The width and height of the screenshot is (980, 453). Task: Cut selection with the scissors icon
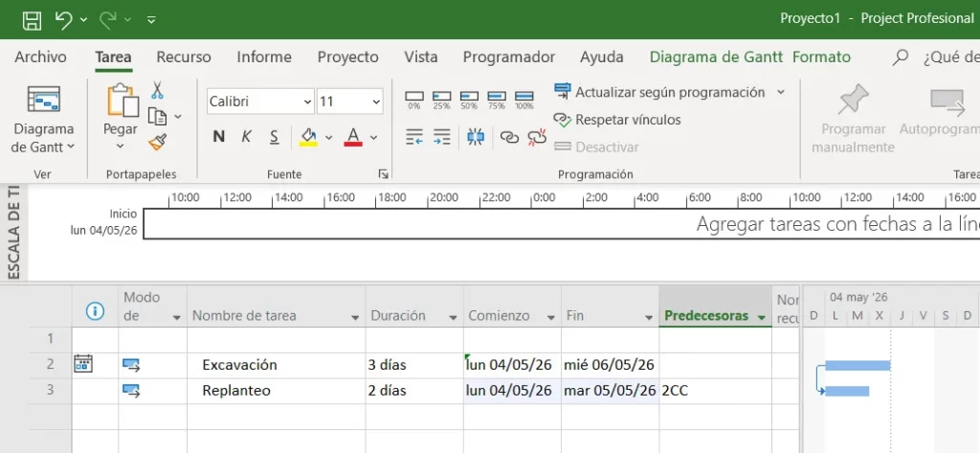coord(157,90)
